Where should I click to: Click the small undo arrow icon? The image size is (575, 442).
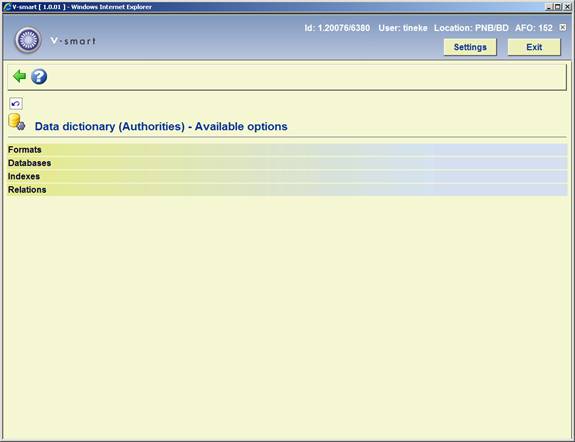coord(16,104)
